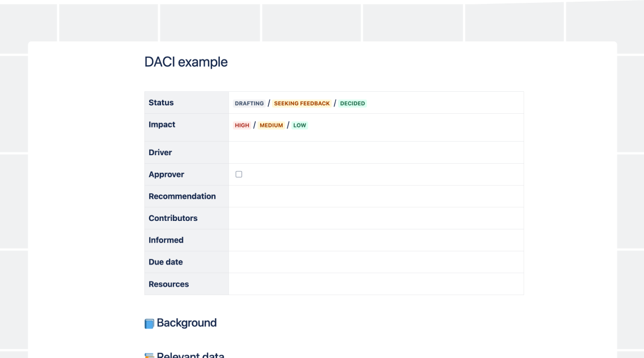The width and height of the screenshot is (644, 358).
Task: Click the Impact row label
Action: [162, 125]
